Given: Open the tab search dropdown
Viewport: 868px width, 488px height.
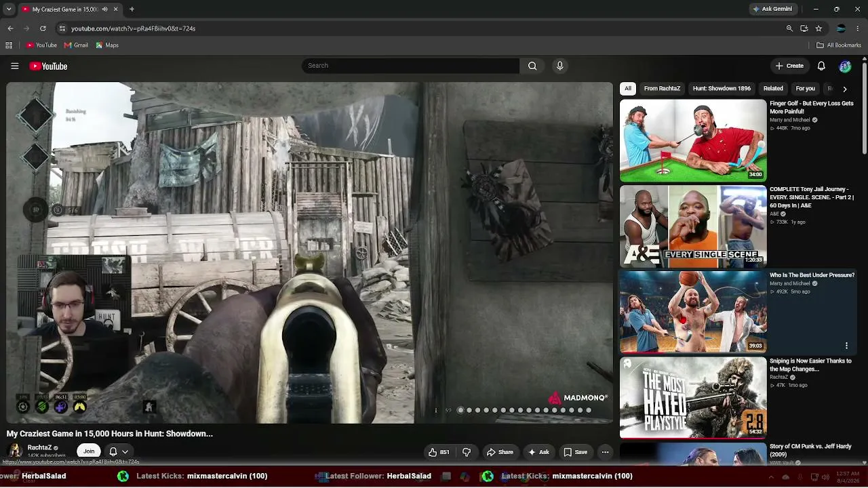Looking at the screenshot, I should pos(9,9).
